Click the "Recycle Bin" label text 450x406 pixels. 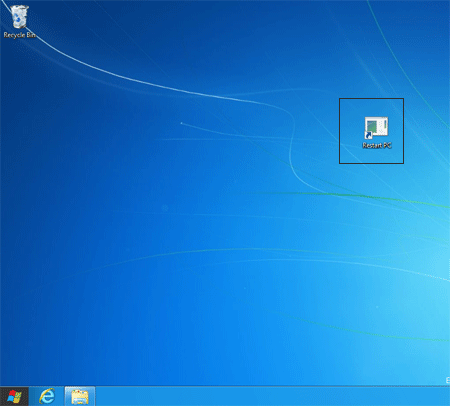20,35
